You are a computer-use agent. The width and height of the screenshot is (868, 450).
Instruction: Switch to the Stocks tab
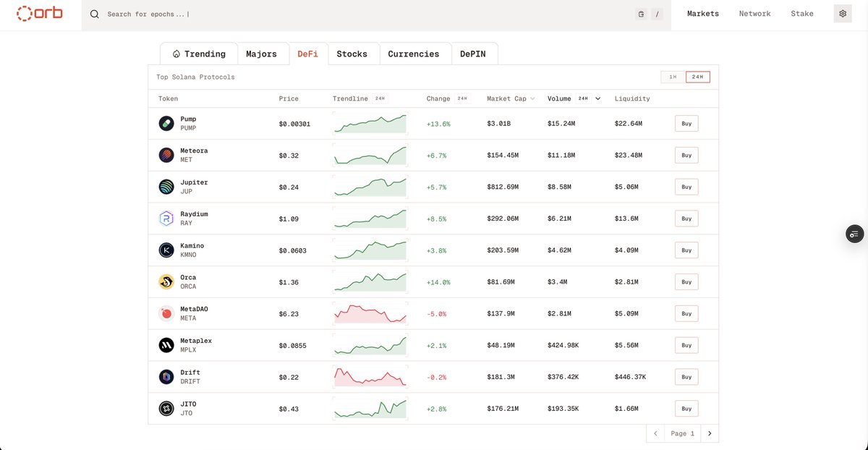click(352, 54)
